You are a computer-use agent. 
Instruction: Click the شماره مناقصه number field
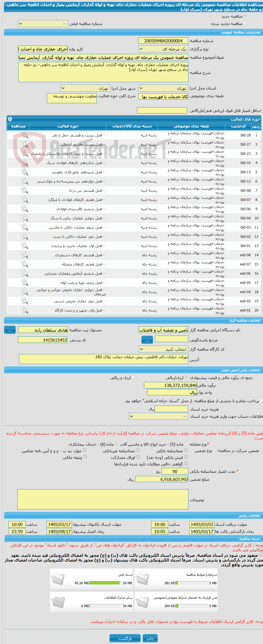coord(163,41)
